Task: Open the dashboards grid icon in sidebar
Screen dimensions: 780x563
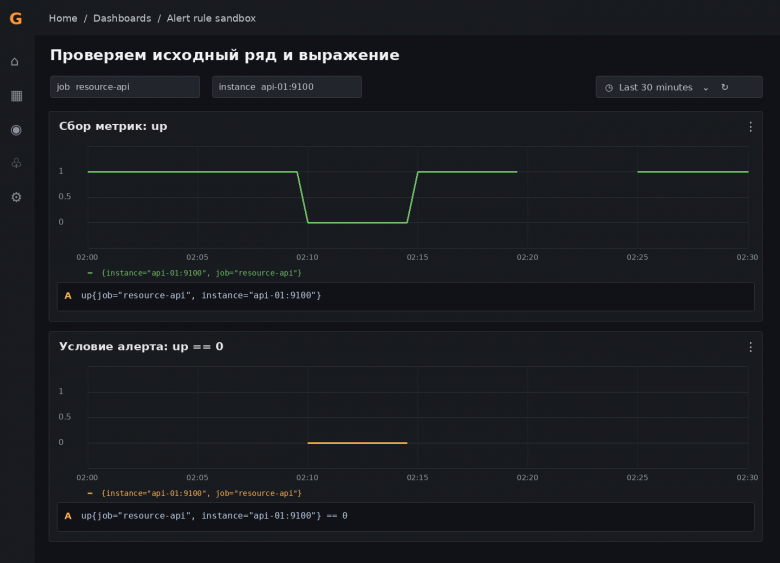Action: click(16, 96)
